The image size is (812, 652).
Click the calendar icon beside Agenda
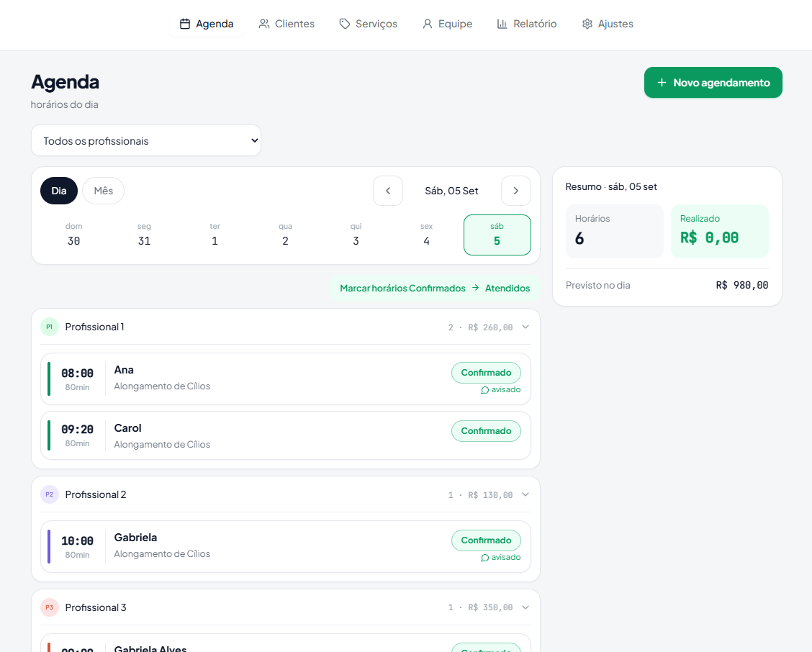tap(185, 24)
